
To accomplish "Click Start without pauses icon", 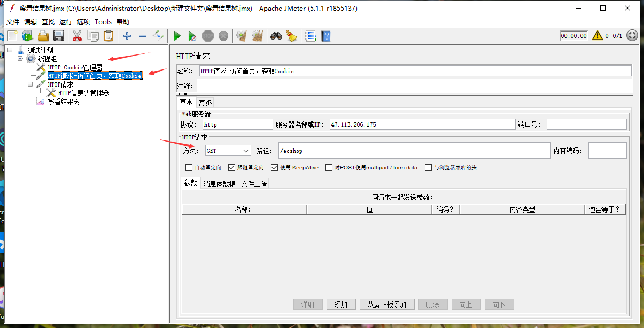I will click(x=192, y=36).
